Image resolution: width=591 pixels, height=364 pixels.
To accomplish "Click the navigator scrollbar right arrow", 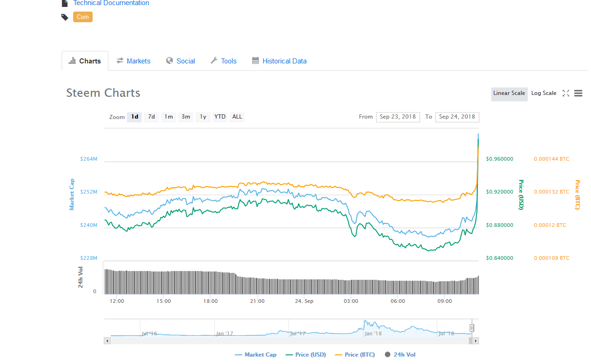I will [476, 341].
